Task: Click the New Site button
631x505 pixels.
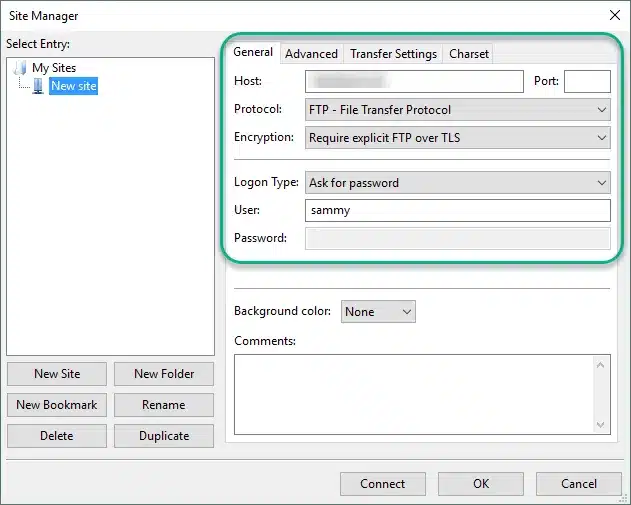Action: [57, 374]
